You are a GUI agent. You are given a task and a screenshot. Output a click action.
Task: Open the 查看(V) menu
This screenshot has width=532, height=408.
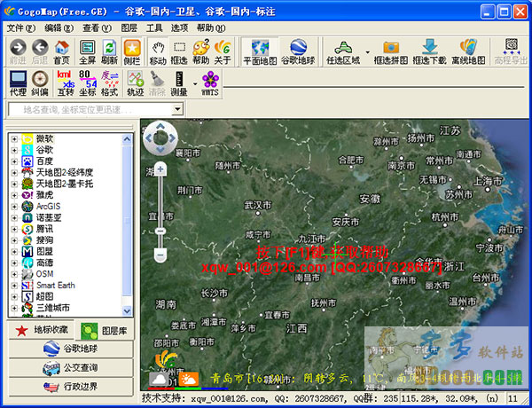point(97,28)
